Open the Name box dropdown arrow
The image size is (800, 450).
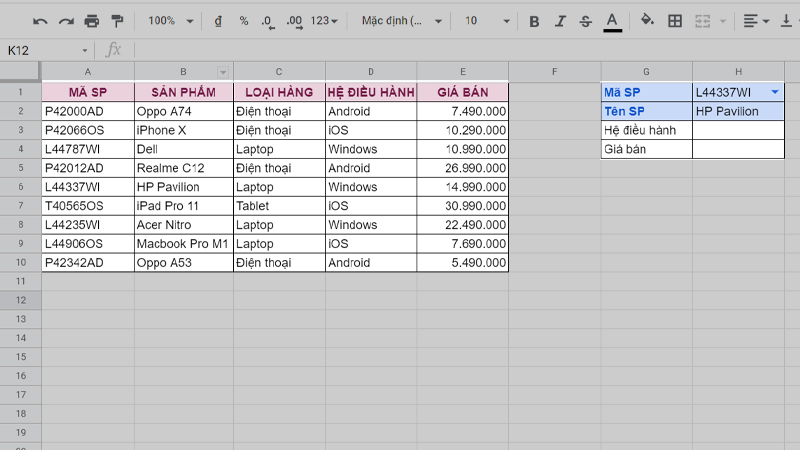coord(85,51)
